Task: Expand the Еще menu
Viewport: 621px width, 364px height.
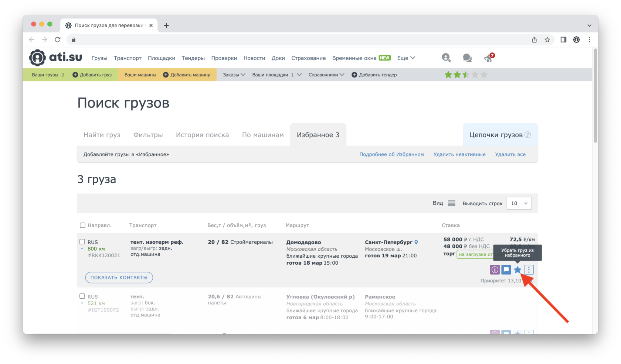Action: point(406,58)
